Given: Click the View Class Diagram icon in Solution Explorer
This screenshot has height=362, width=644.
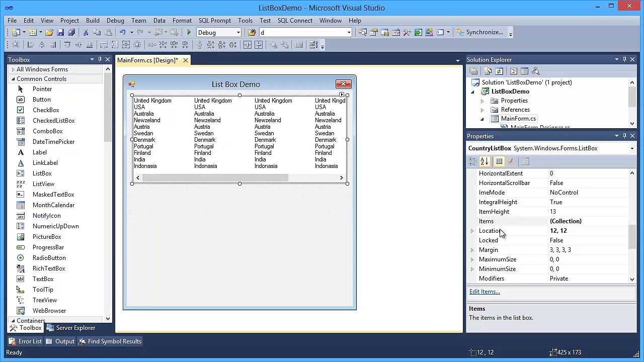Looking at the screenshot, I should (536, 71).
